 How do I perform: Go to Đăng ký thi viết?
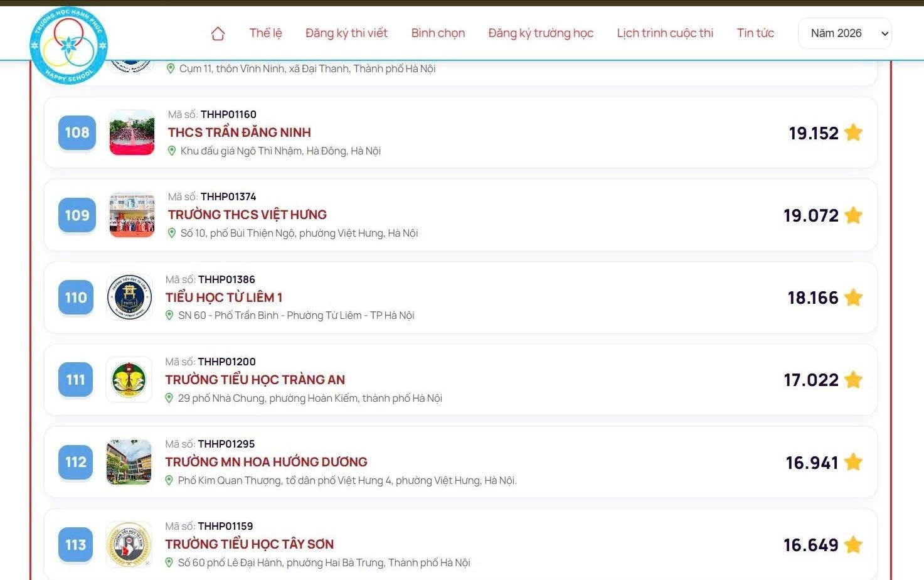tap(346, 33)
